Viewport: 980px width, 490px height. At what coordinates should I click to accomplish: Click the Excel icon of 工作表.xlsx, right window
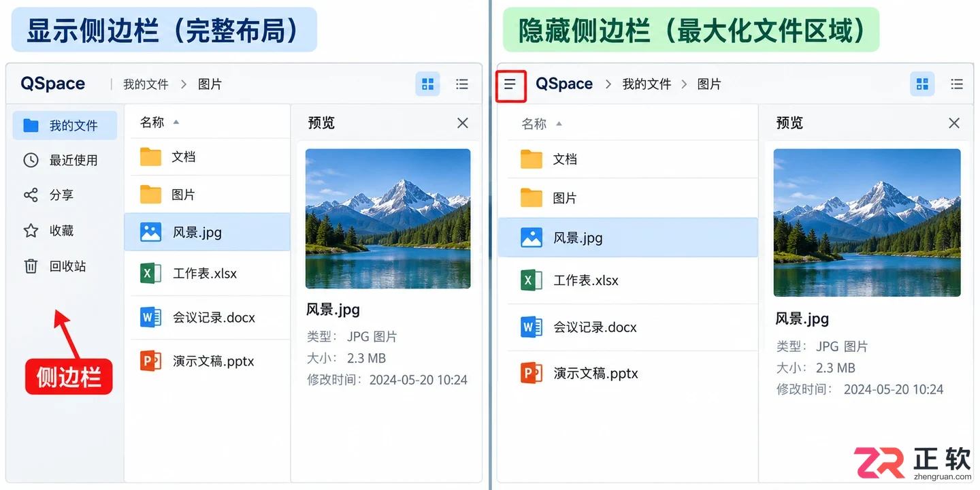coord(532,280)
